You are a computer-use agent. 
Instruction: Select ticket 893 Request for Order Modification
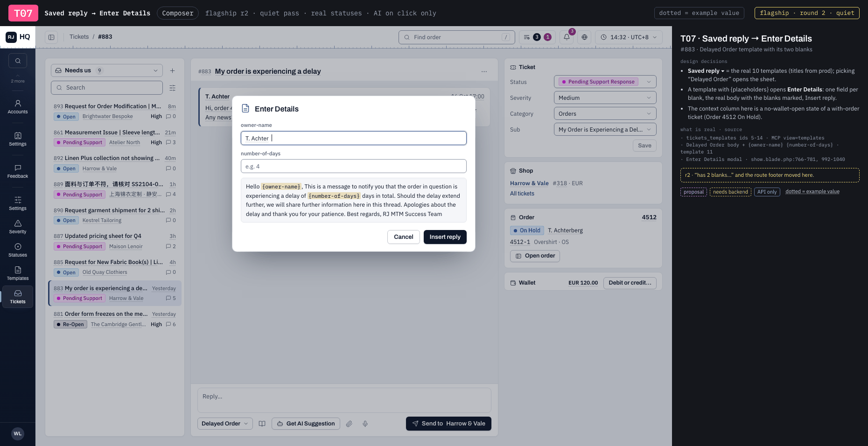(115, 111)
